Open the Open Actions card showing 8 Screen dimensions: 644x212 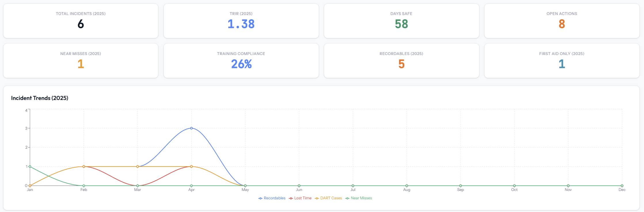tap(562, 21)
